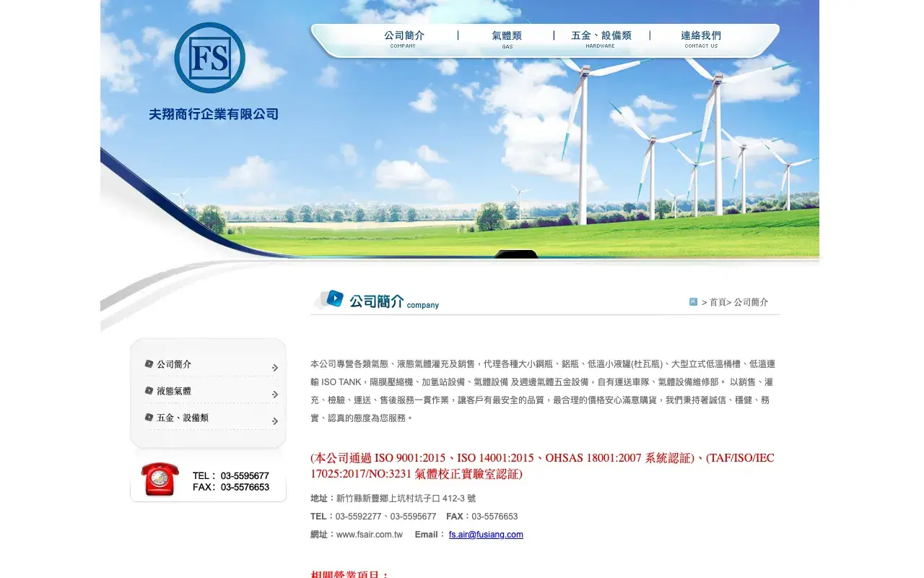924x578 pixels.
Task: Click 首頁 breadcrumb link
Action: [x=718, y=302]
